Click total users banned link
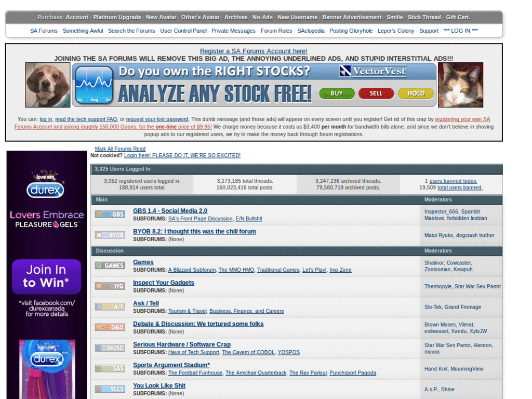The image size is (532, 399). 460,188
